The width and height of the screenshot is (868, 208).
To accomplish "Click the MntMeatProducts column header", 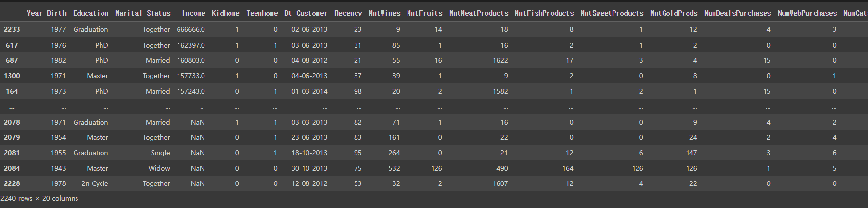I will (479, 13).
